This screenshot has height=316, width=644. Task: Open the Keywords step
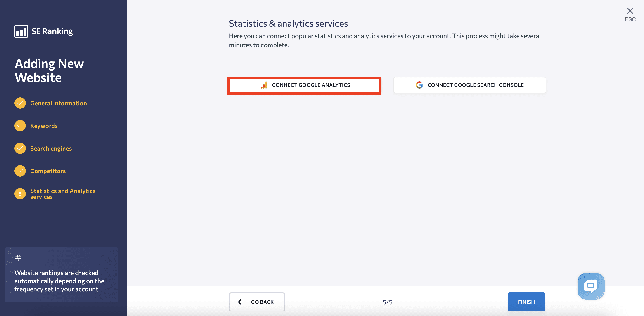point(44,126)
